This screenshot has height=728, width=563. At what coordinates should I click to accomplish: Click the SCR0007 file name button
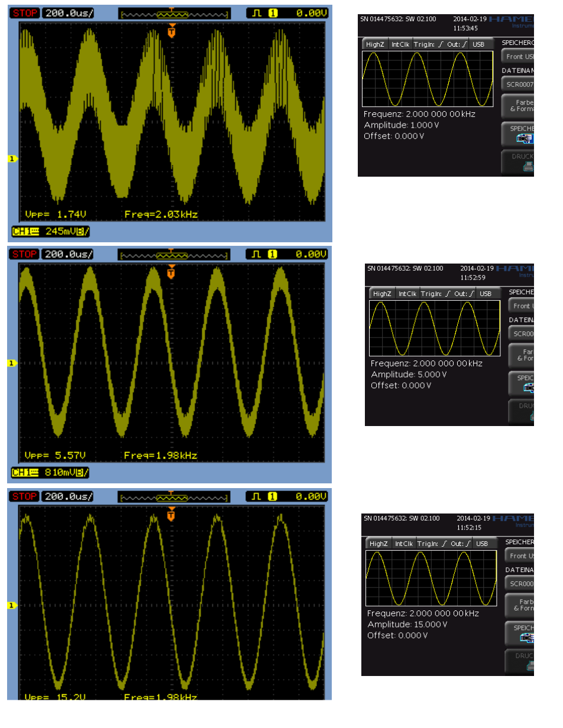click(x=519, y=84)
